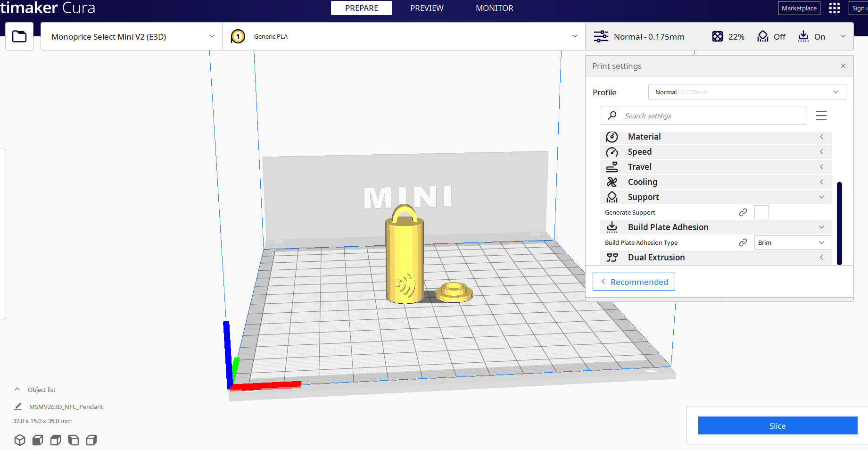The height and width of the screenshot is (450, 868).
Task: Open Build Plate Adhesion Type Brim dropdown
Action: click(793, 242)
